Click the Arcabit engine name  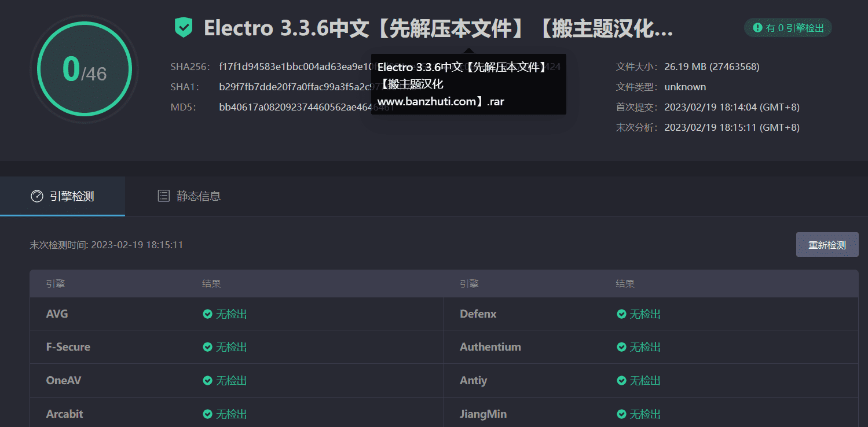click(65, 414)
